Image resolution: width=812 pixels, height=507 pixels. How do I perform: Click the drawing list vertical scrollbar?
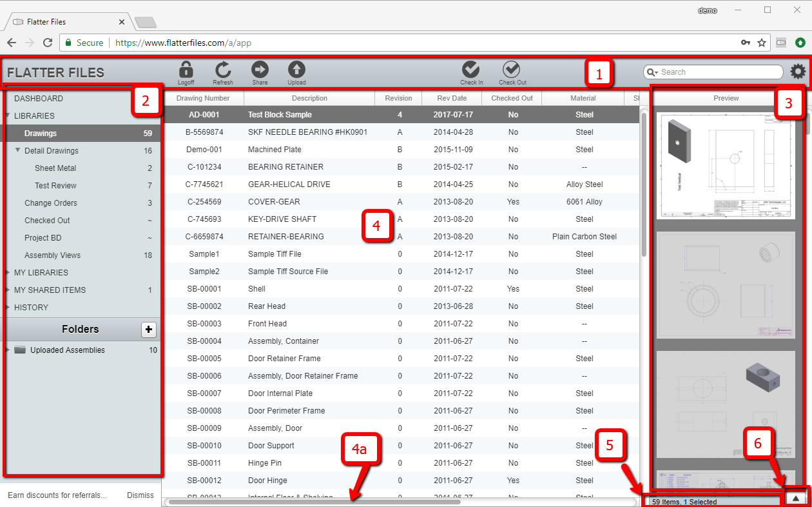pos(644,185)
